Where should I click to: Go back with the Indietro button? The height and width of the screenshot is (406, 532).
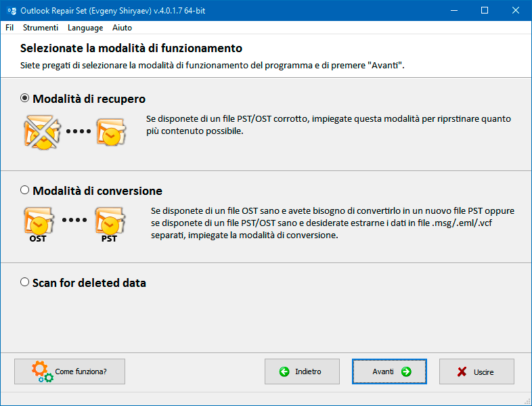point(302,371)
